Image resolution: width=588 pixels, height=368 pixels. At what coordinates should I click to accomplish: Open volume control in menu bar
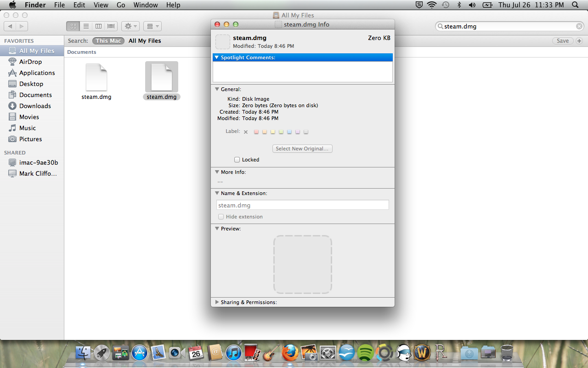point(472,5)
